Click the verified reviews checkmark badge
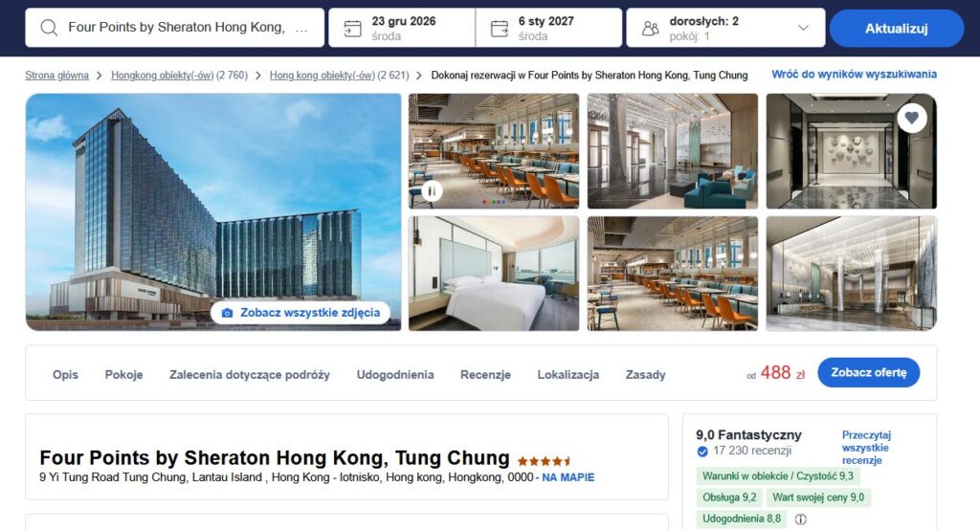The image size is (980, 530). tap(702, 452)
